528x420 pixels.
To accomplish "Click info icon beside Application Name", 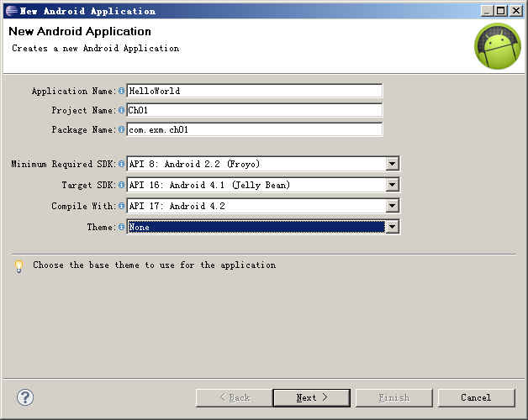I will [121, 91].
